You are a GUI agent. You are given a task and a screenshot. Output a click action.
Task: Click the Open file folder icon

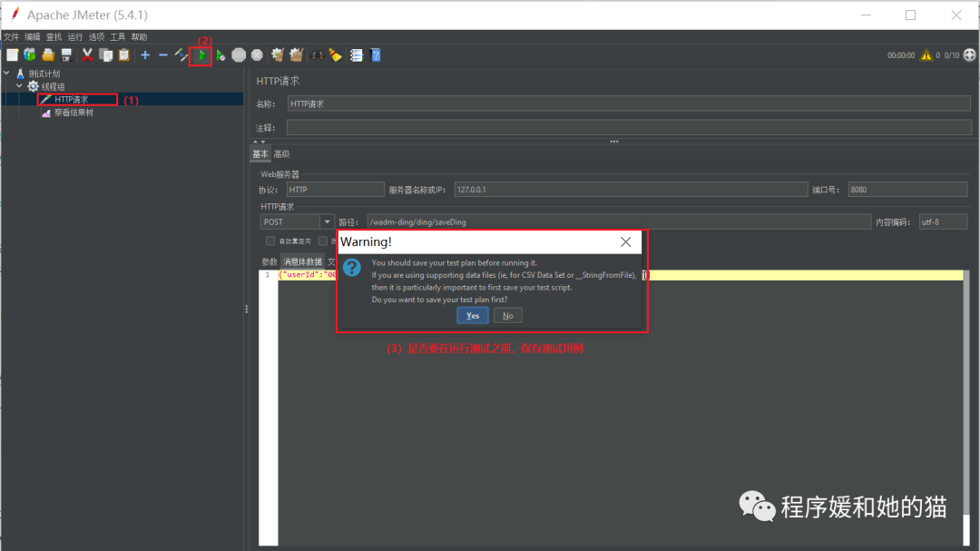point(48,55)
